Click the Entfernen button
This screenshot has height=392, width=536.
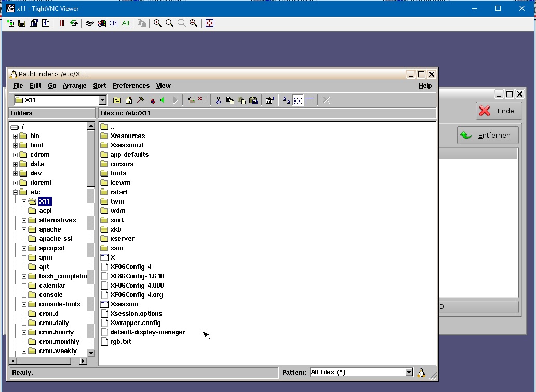[488, 136]
